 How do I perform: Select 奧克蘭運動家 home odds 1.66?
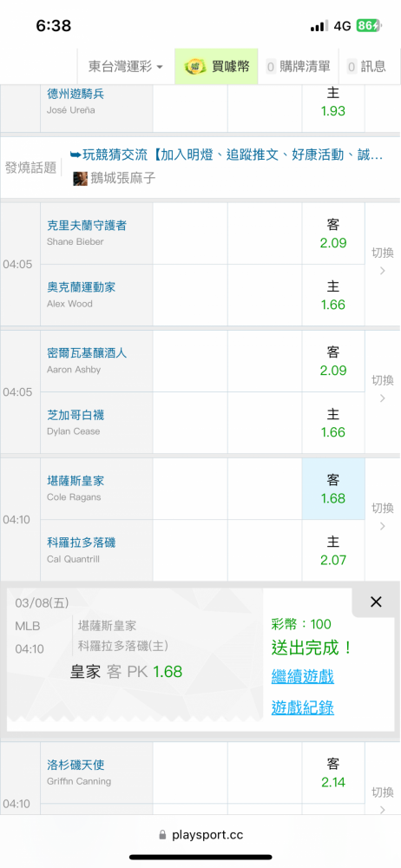coord(333,295)
